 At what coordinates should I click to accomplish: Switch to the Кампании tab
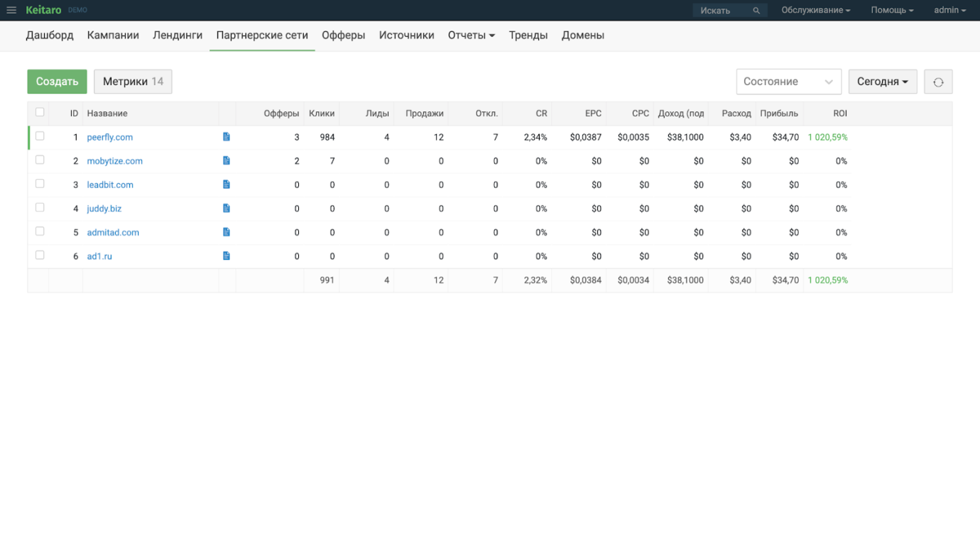[113, 35]
